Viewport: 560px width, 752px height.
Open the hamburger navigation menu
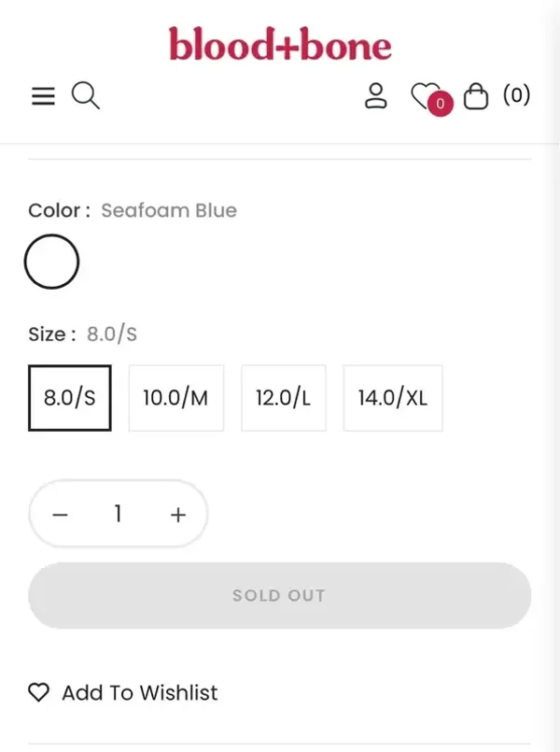click(43, 96)
